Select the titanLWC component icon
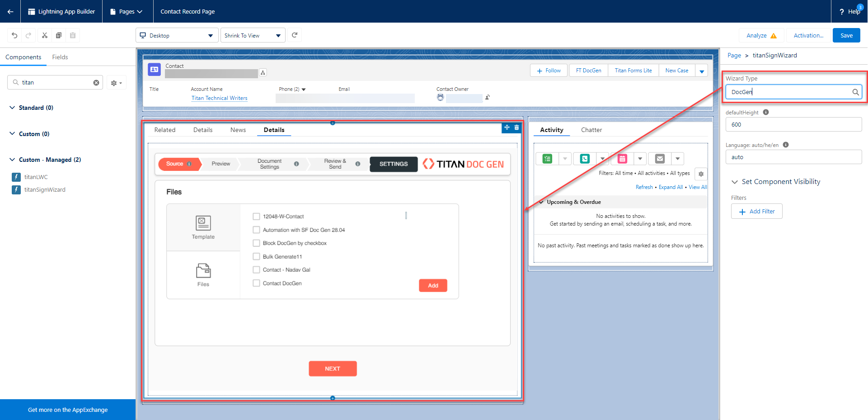Screen dimensions: 868x420 [16, 177]
